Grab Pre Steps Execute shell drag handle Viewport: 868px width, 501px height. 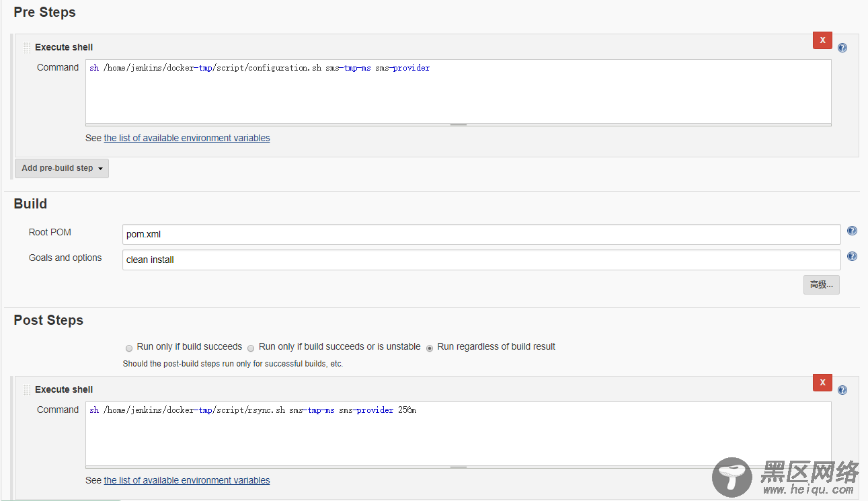point(27,47)
